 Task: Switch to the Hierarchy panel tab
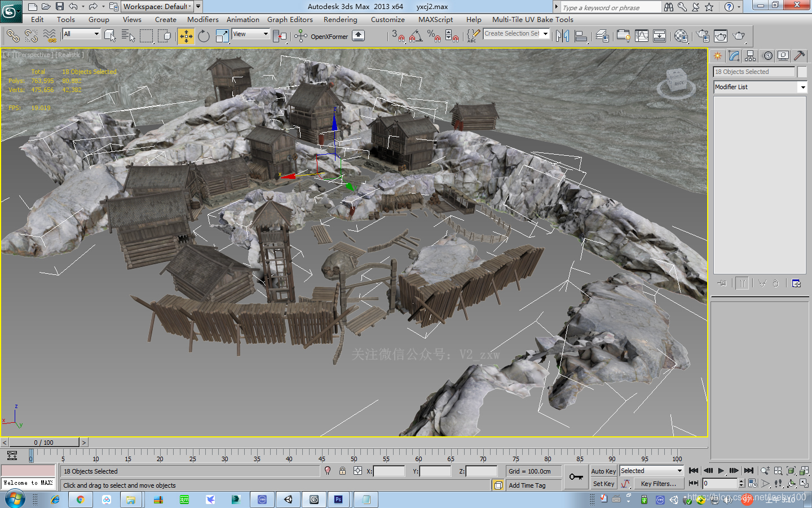point(750,55)
